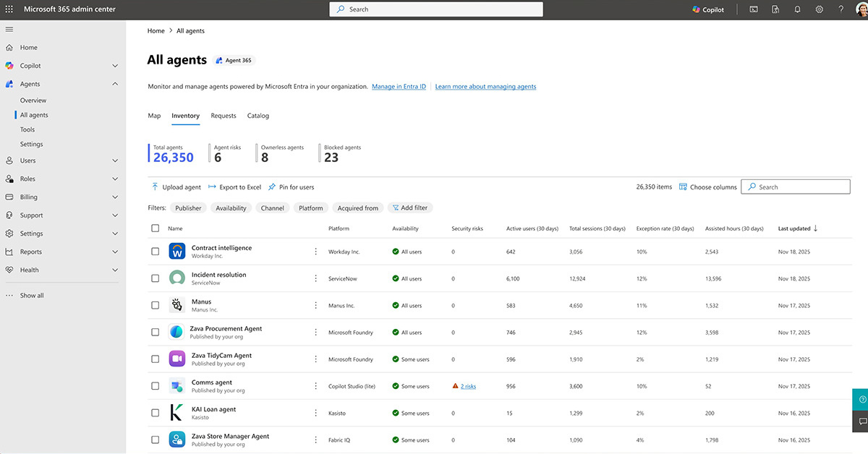Screen dimensions: 868x454
Task: Open the Publisher filter dropdown
Action: click(188, 208)
